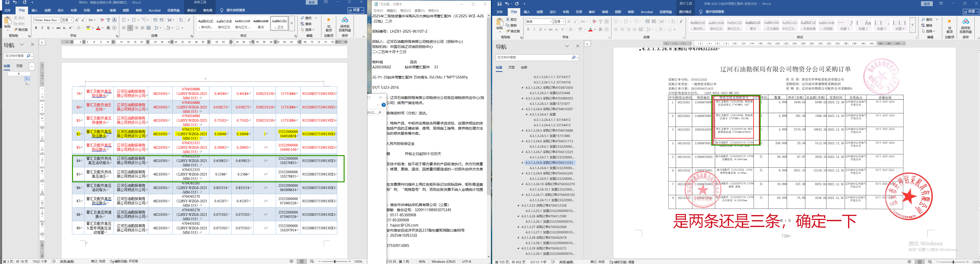
Task: Switch to 页面 tab in 投标文件 navigation pane
Action: (x=512, y=67)
